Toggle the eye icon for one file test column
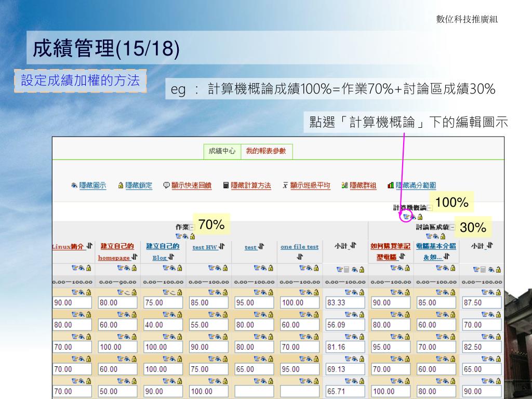This screenshot has width=532, height=399. click(x=309, y=269)
